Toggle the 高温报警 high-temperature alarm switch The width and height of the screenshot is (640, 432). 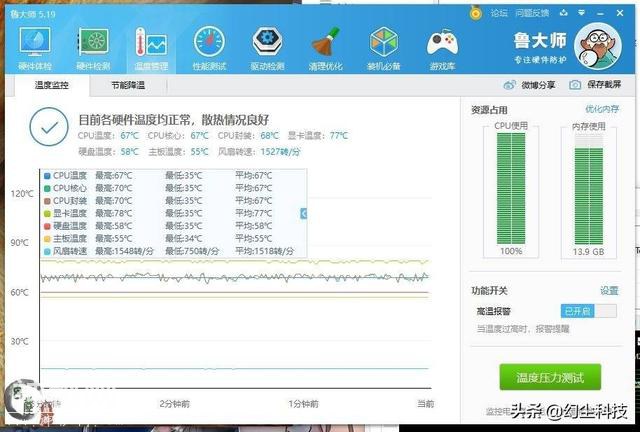(x=589, y=311)
